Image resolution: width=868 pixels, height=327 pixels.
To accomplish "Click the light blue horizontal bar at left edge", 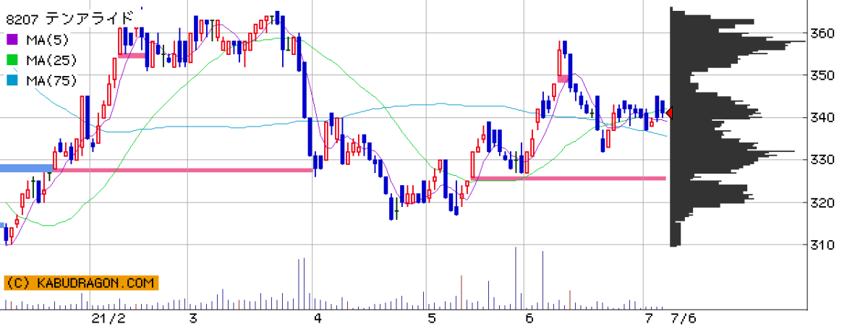I will coord(26,169).
